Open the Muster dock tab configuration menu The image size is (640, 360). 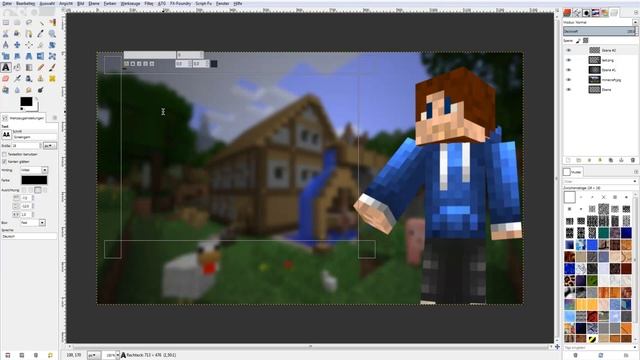coord(635,172)
